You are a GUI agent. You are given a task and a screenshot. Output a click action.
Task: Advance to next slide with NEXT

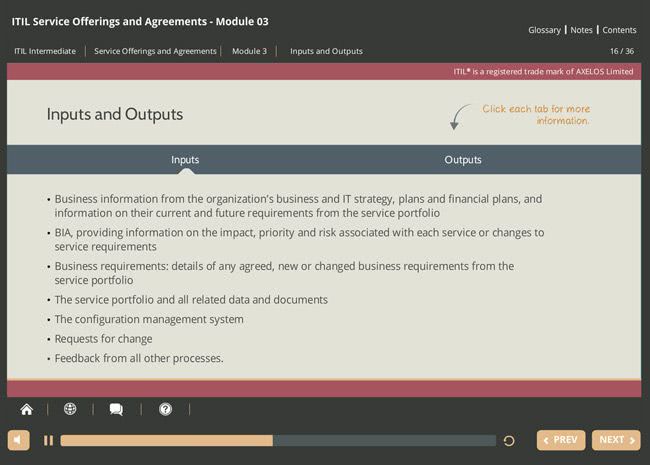(x=616, y=440)
